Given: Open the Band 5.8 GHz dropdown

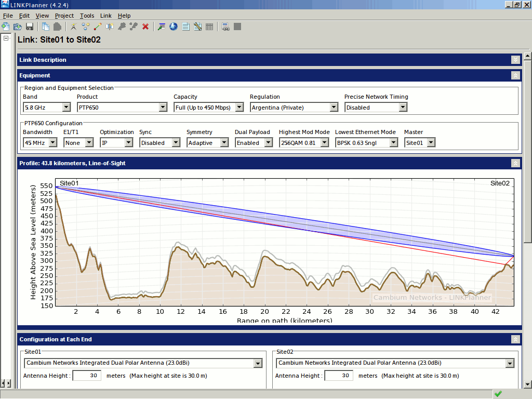Looking at the screenshot, I should click(66, 108).
